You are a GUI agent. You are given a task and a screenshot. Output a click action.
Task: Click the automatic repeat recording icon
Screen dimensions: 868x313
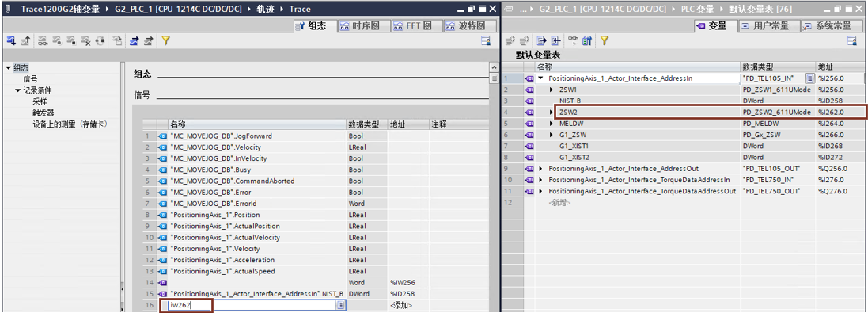[100, 40]
